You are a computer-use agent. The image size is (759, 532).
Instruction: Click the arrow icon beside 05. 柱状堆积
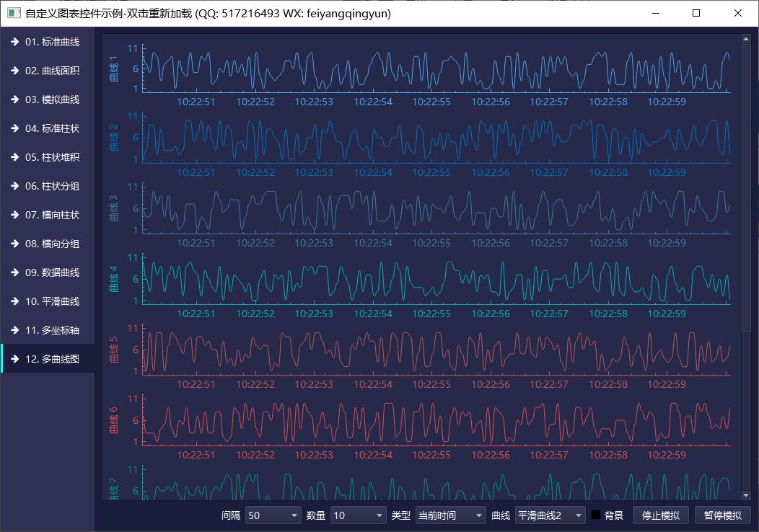click(x=14, y=157)
